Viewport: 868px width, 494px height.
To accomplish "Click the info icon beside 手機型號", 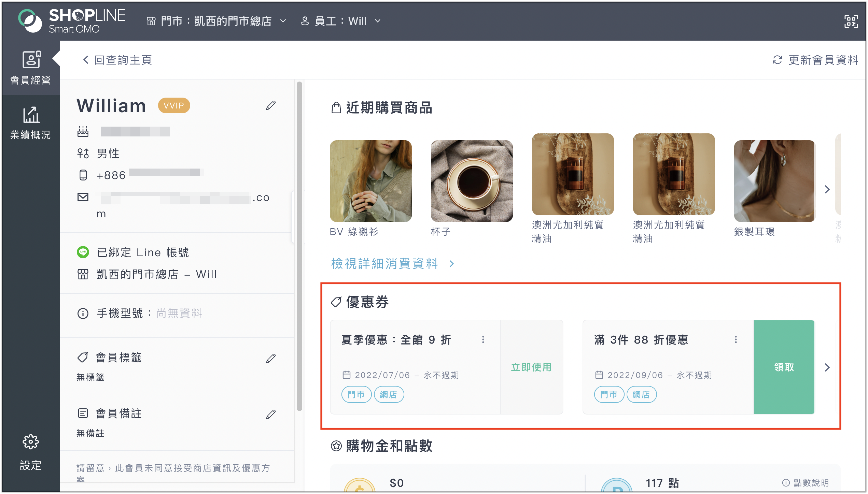I will tap(83, 313).
